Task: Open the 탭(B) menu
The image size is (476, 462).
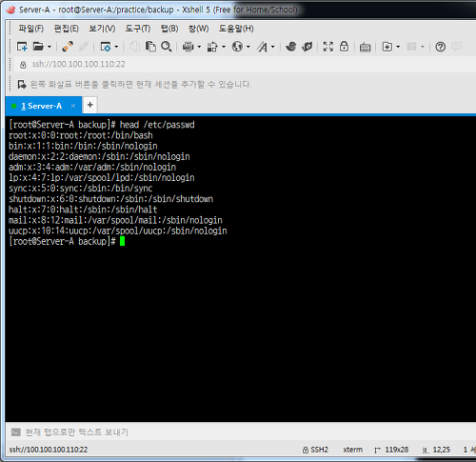Action: point(169,29)
